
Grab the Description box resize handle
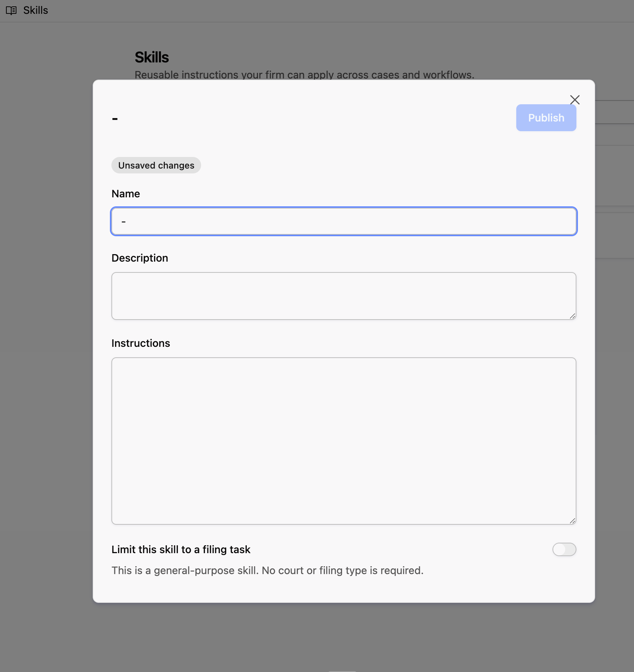(572, 316)
